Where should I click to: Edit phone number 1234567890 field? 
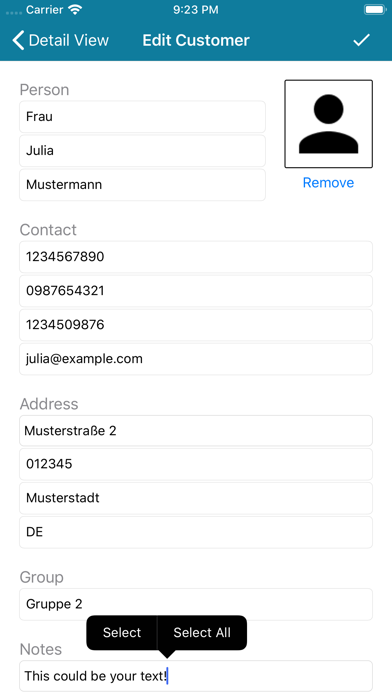click(x=196, y=257)
